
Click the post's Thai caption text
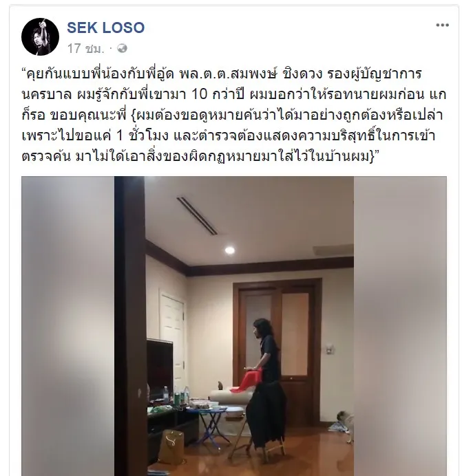[233, 115]
